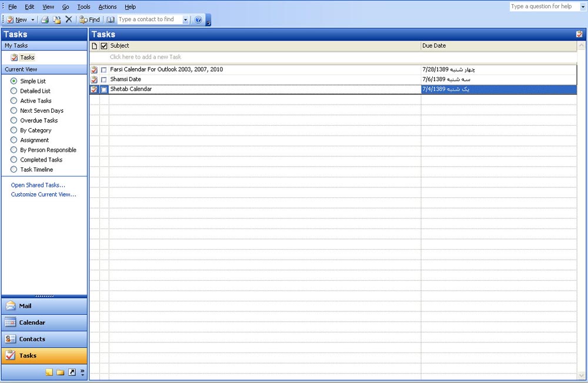Click the blue Help question mark icon
The width and height of the screenshot is (588, 383).
pos(198,19)
